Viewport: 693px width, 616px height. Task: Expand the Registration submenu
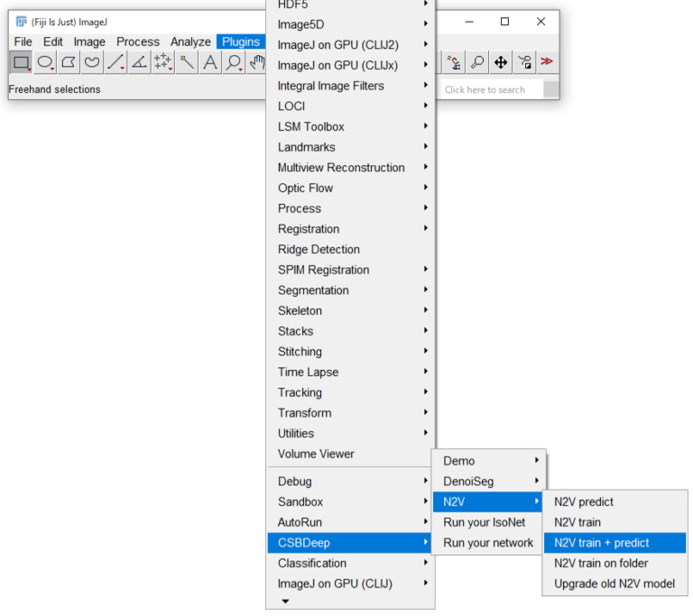[x=351, y=229]
